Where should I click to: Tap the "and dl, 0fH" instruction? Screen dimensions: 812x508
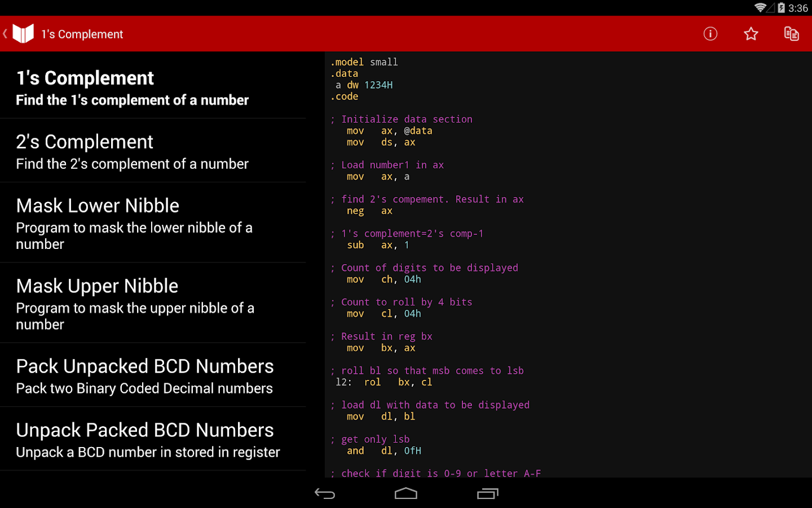384,451
